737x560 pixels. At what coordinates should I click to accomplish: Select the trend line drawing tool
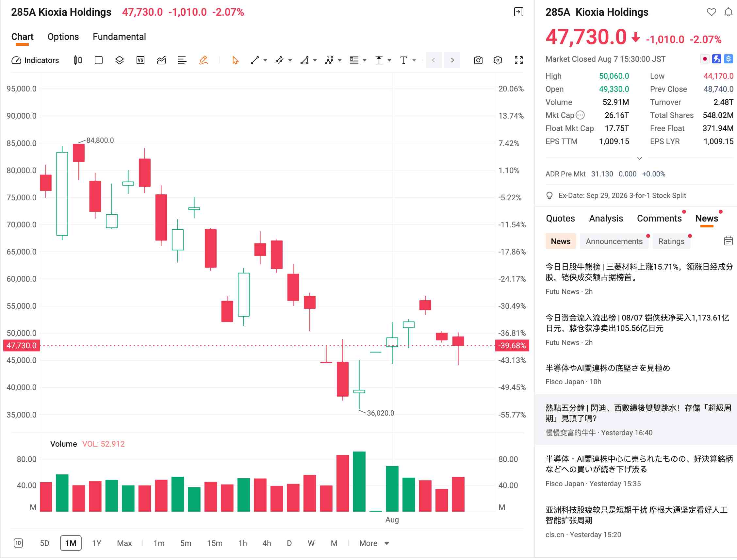click(255, 60)
